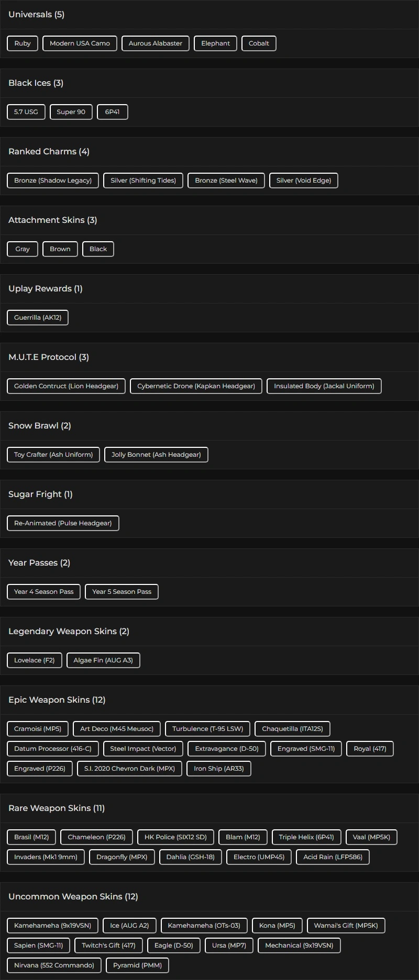Click Cybernetic Drone (Kapkan Headgear) tag
419x980 pixels.
point(196,386)
